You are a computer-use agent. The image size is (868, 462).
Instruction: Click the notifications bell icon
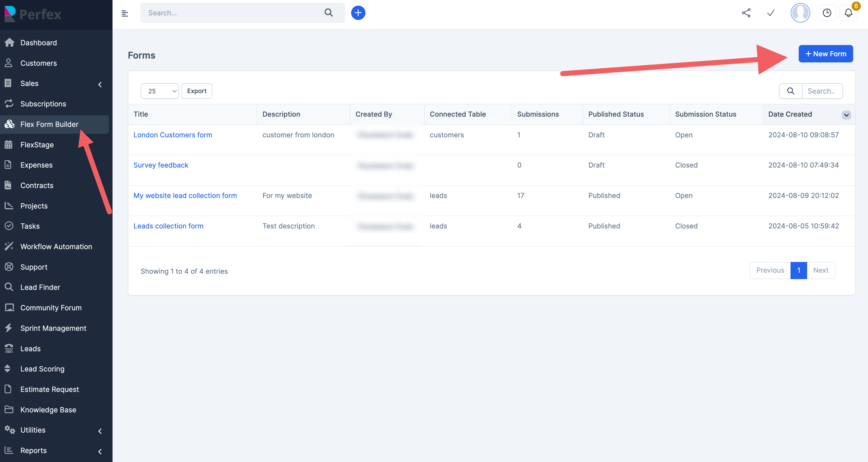pyautogui.click(x=848, y=13)
